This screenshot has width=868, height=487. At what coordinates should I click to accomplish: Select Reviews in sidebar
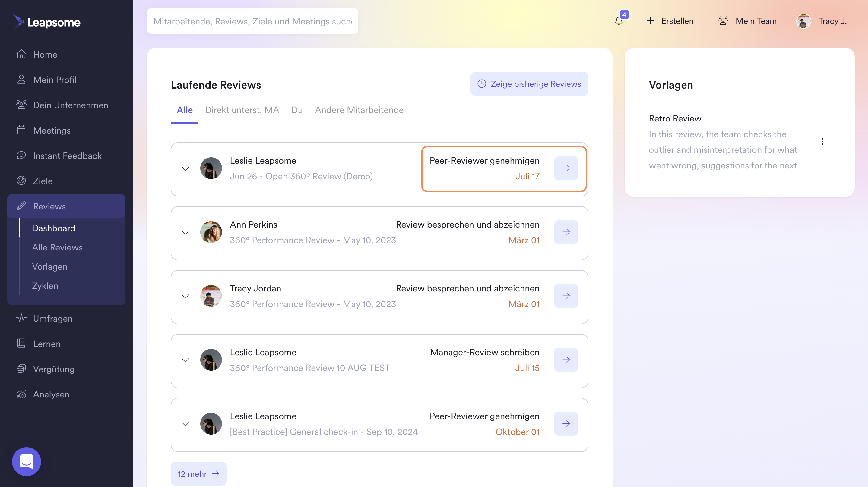[66, 206]
